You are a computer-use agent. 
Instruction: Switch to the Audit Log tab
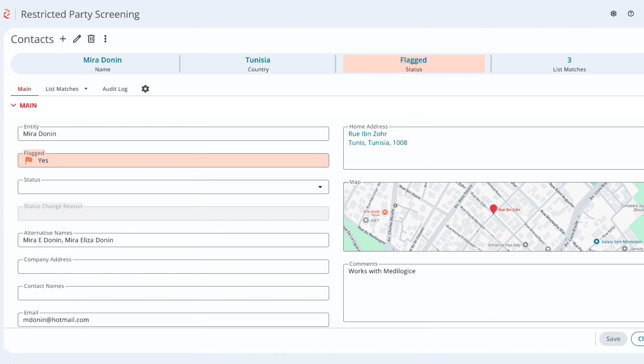[115, 89]
